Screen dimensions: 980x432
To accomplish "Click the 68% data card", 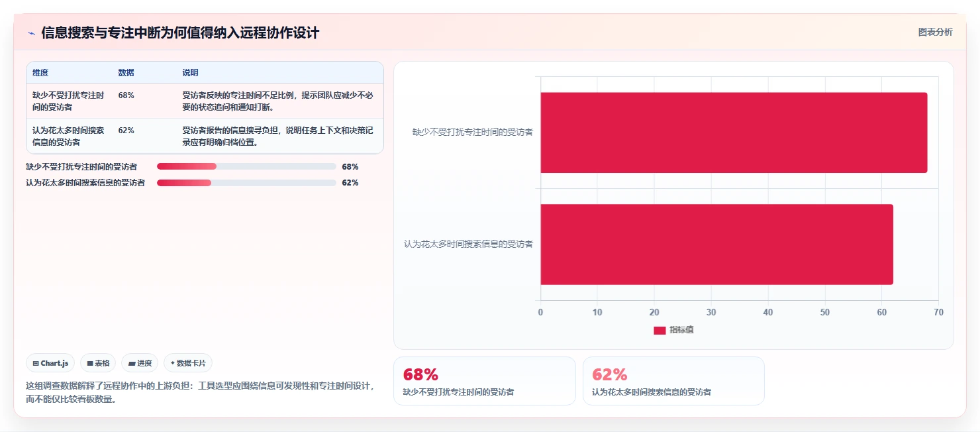I will point(485,381).
